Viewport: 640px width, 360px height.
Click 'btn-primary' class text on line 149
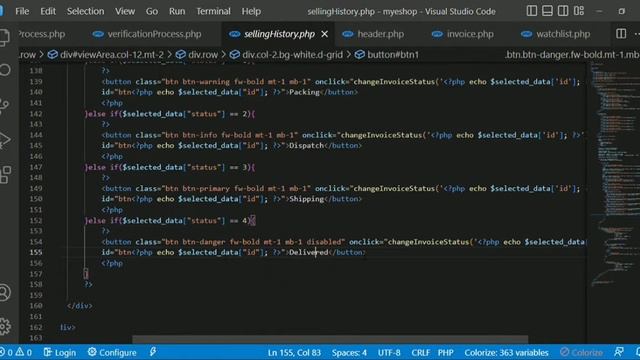point(206,188)
